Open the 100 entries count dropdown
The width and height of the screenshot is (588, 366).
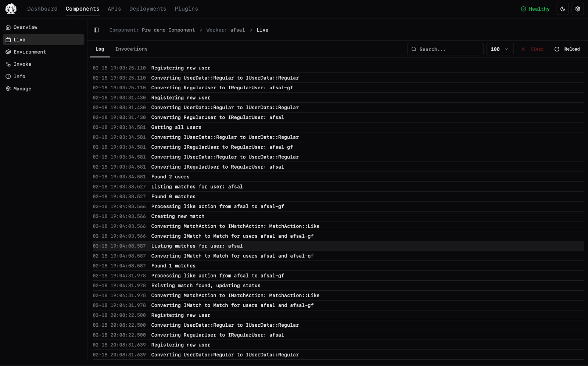[x=500, y=49]
